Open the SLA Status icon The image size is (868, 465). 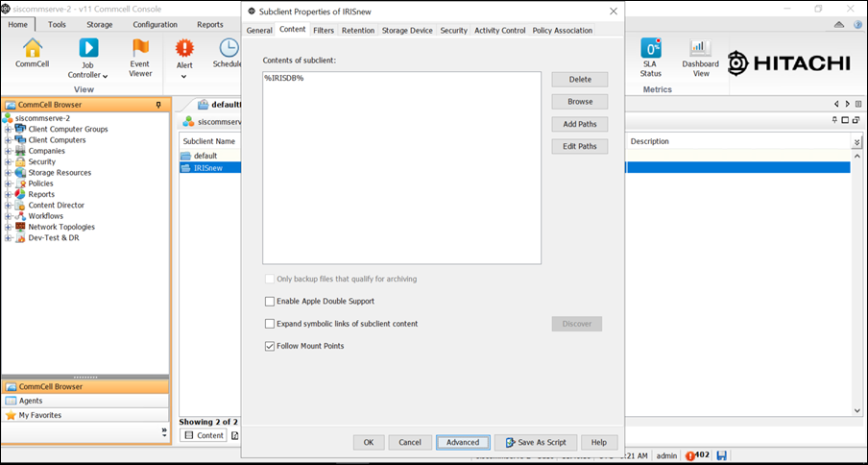pyautogui.click(x=651, y=48)
